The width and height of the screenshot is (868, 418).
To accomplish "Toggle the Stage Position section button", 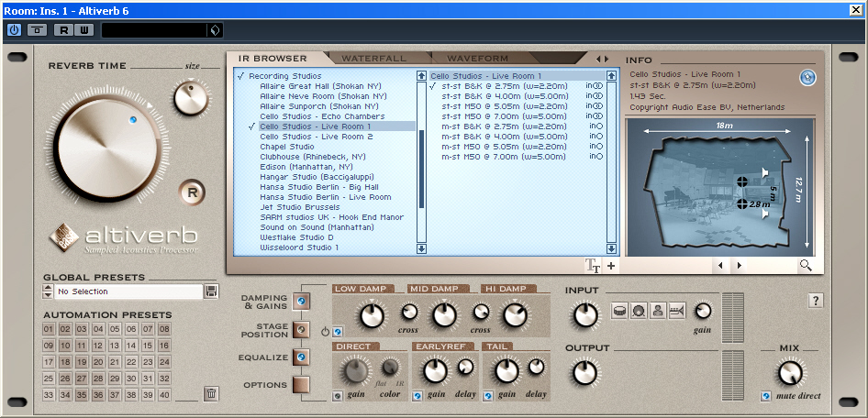I will pos(301,330).
